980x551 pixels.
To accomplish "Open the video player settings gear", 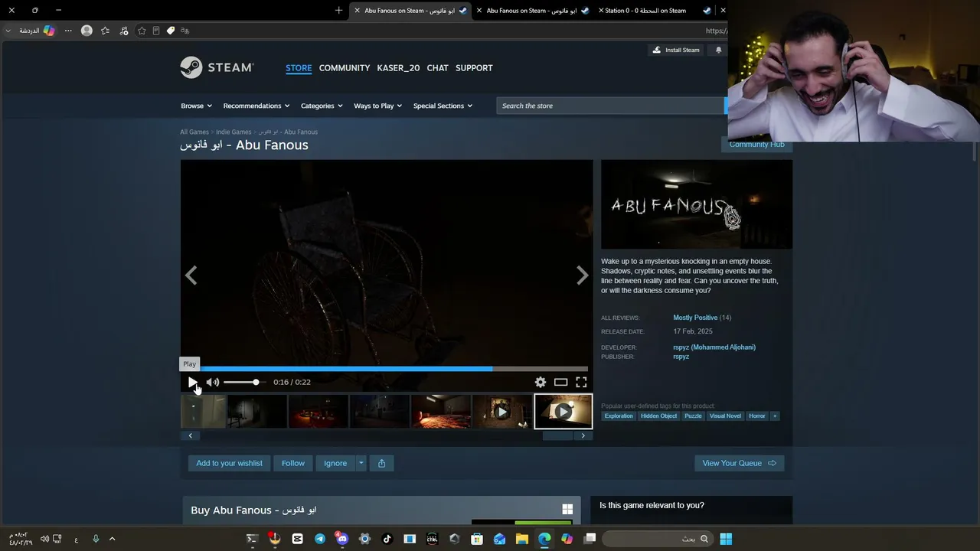I will point(541,382).
